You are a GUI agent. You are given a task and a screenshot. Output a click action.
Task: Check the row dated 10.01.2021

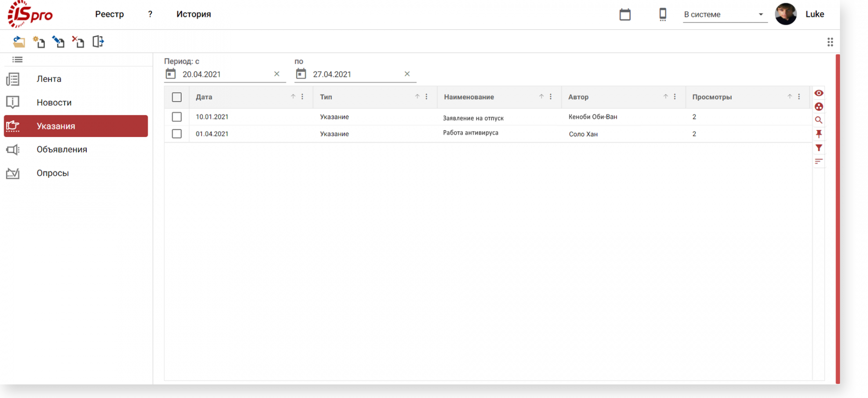pyautogui.click(x=177, y=117)
